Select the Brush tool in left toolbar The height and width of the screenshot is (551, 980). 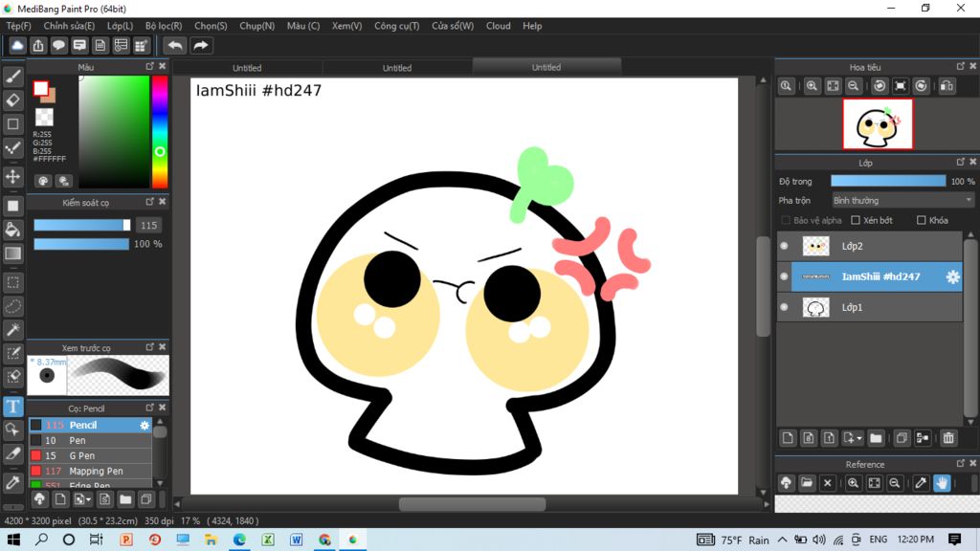tap(13, 77)
